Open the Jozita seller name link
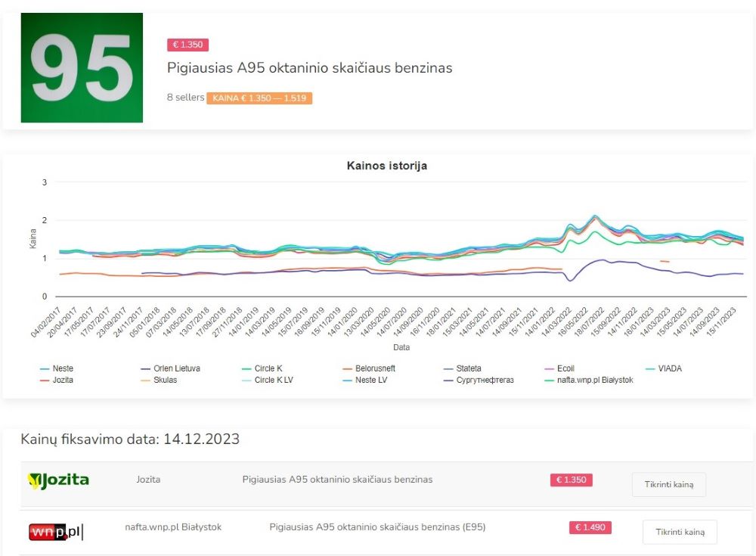The height and width of the screenshot is (556, 756). (x=148, y=480)
